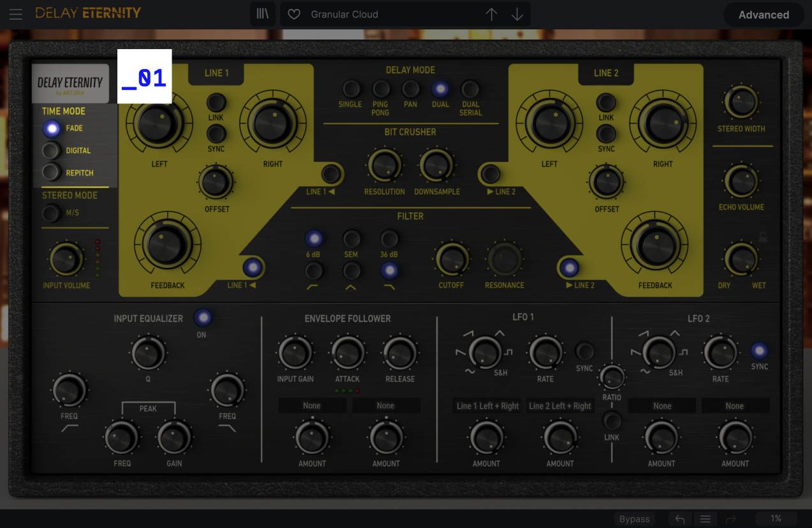Open the hamburger main menu

coord(15,14)
